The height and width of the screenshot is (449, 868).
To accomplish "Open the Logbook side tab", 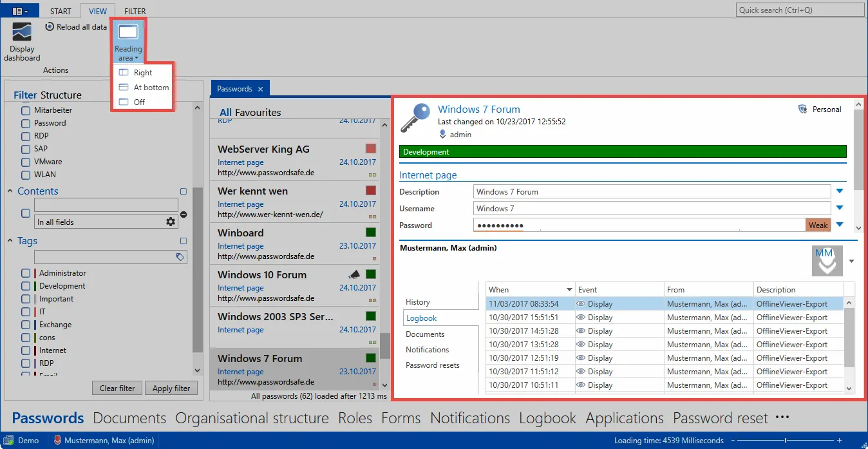I will coord(422,318).
